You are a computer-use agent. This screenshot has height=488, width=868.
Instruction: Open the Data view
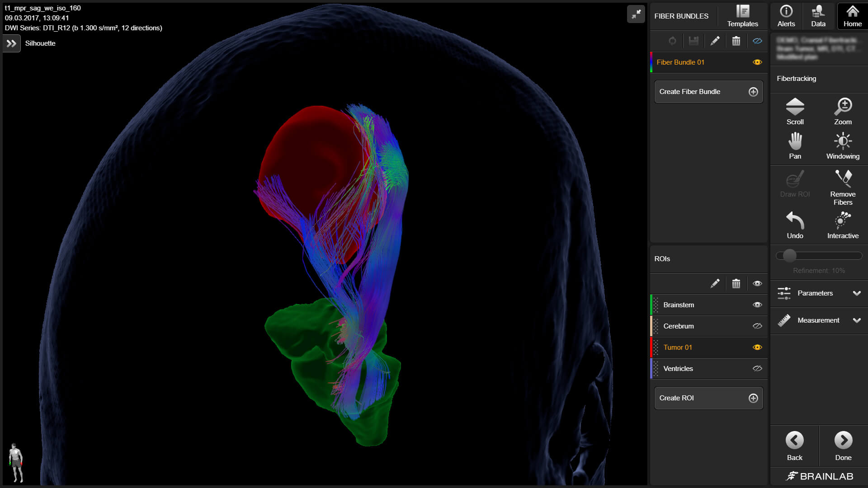tap(818, 16)
